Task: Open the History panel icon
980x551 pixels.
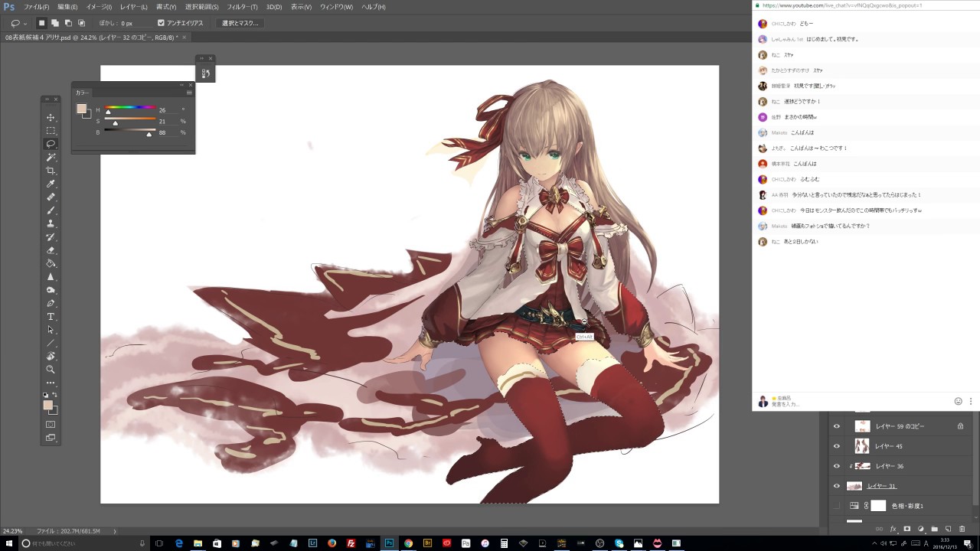Action: pos(205,73)
